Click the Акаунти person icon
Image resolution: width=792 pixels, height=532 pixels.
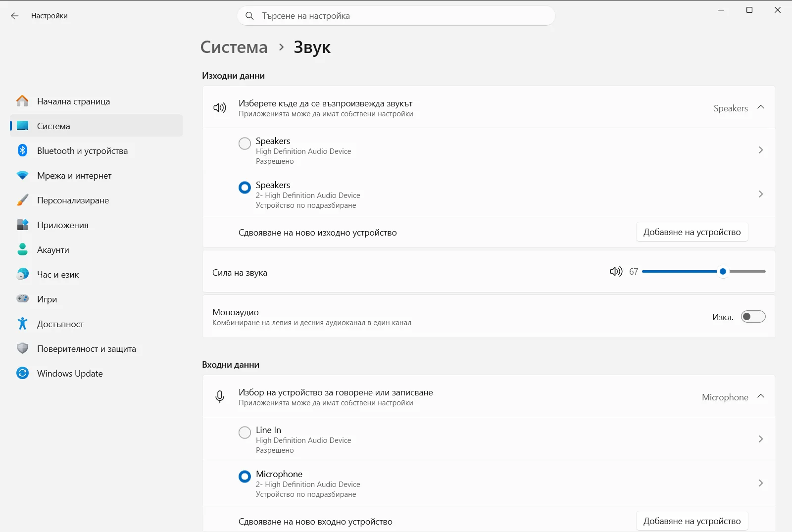22,249
